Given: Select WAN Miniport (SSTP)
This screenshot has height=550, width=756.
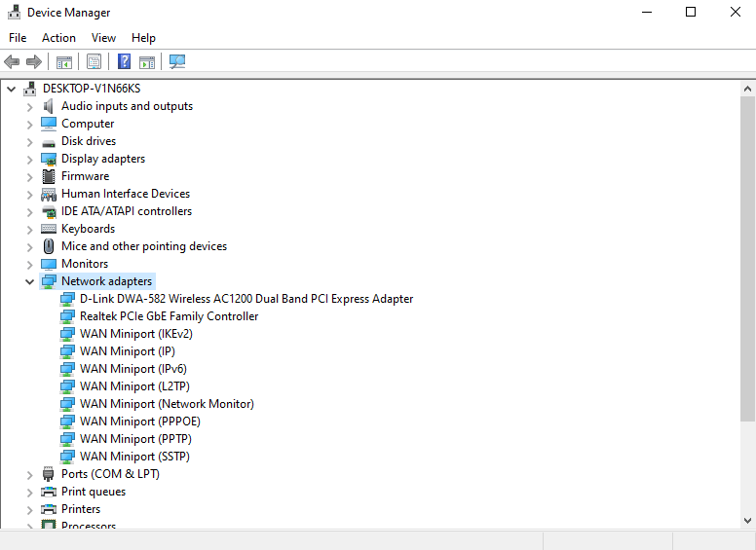Looking at the screenshot, I should 134,457.
